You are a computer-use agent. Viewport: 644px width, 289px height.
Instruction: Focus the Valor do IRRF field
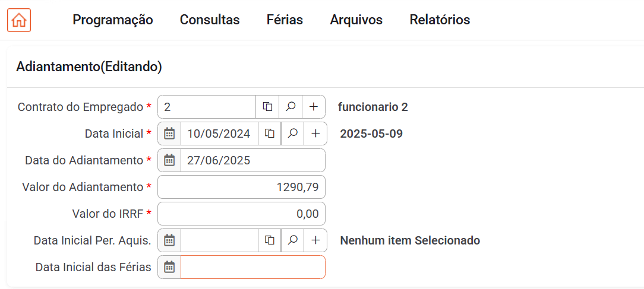click(241, 214)
